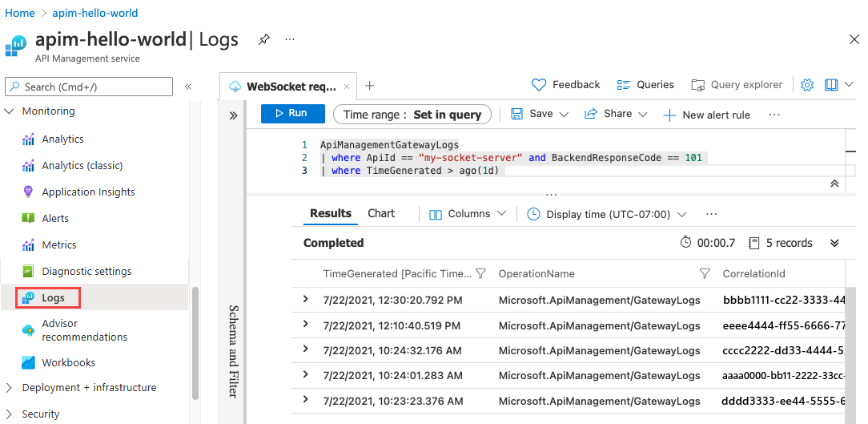The height and width of the screenshot is (424, 868).
Task: Click the Time range : Set in query button
Action: coord(412,115)
